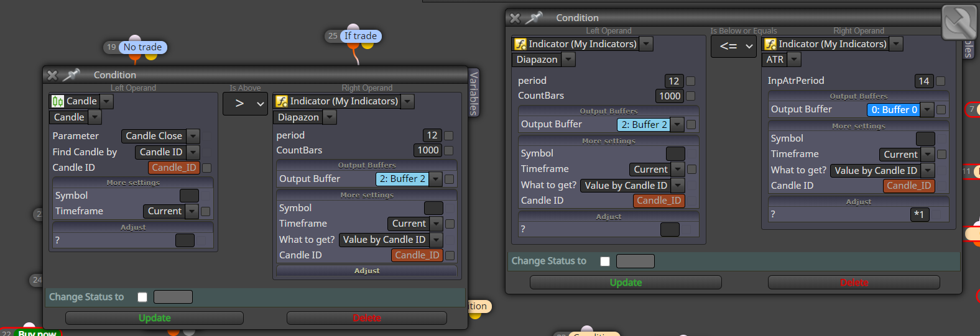Viewport: 980px width, 336px height.
Task: Click status value field in Is Below or Equals panel
Action: point(635,261)
